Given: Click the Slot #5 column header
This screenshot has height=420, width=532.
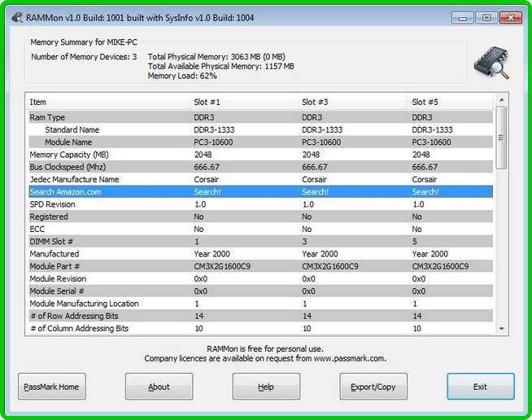Looking at the screenshot, I should tap(450, 102).
